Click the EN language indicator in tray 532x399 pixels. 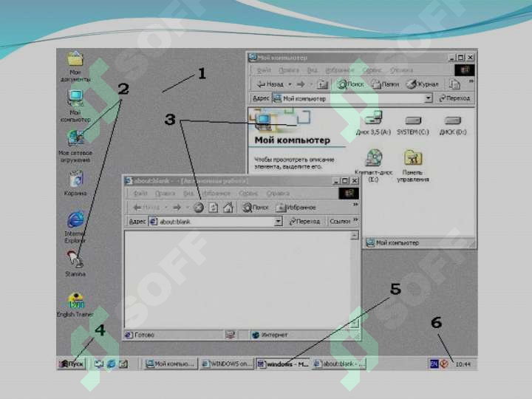[434, 364]
